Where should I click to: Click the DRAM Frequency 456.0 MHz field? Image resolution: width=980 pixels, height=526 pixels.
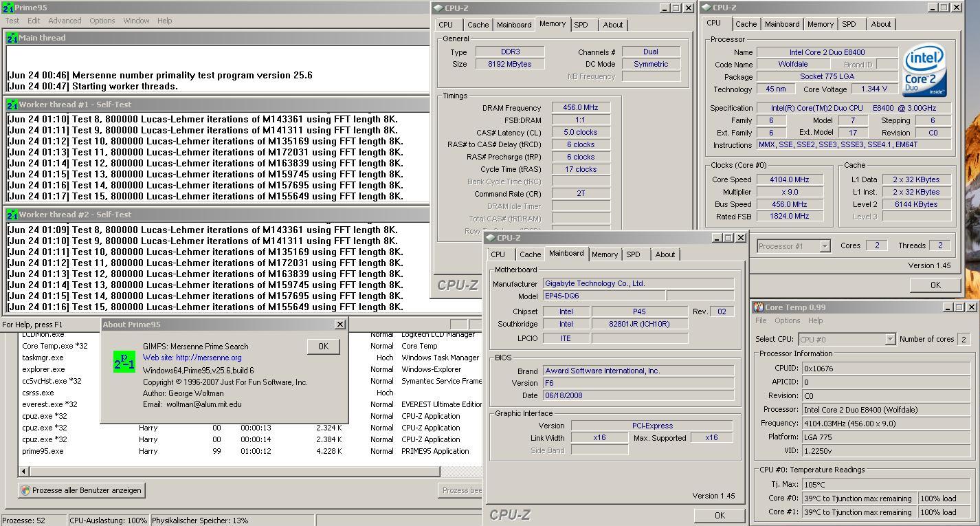(581, 108)
